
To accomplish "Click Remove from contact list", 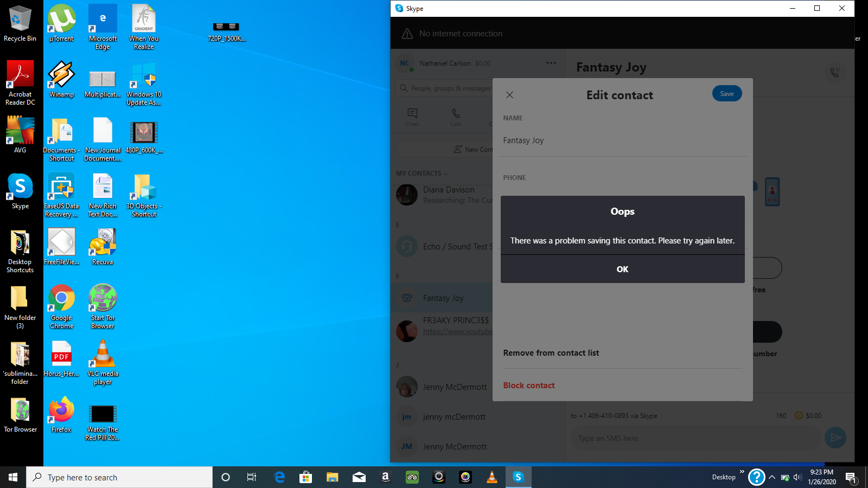I will click(x=551, y=353).
